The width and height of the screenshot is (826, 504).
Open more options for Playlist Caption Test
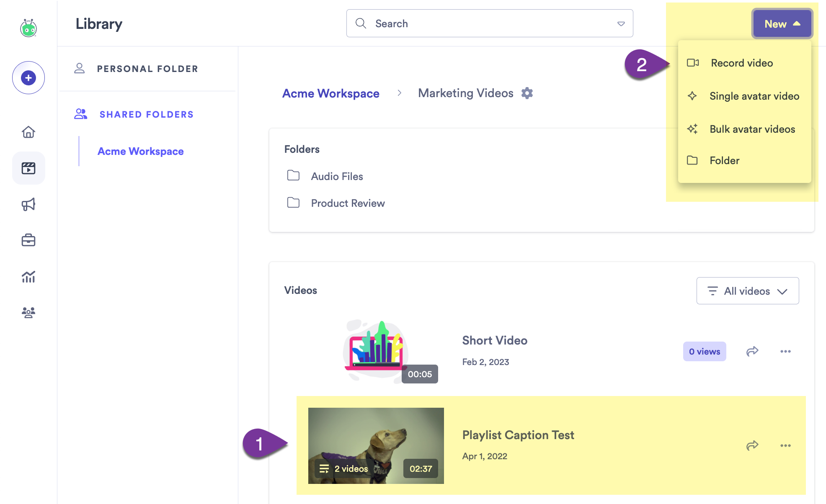pos(785,445)
